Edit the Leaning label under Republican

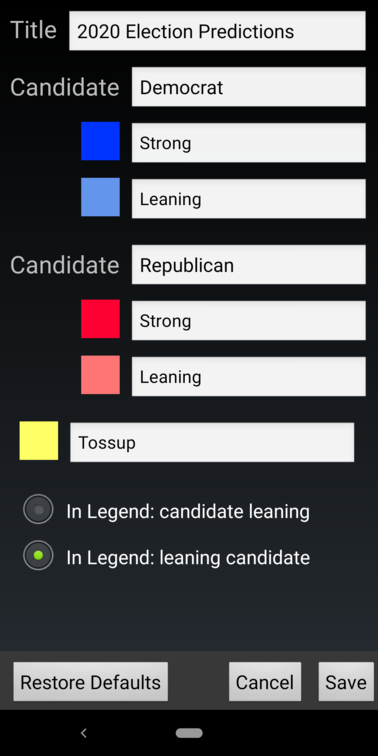click(x=249, y=377)
